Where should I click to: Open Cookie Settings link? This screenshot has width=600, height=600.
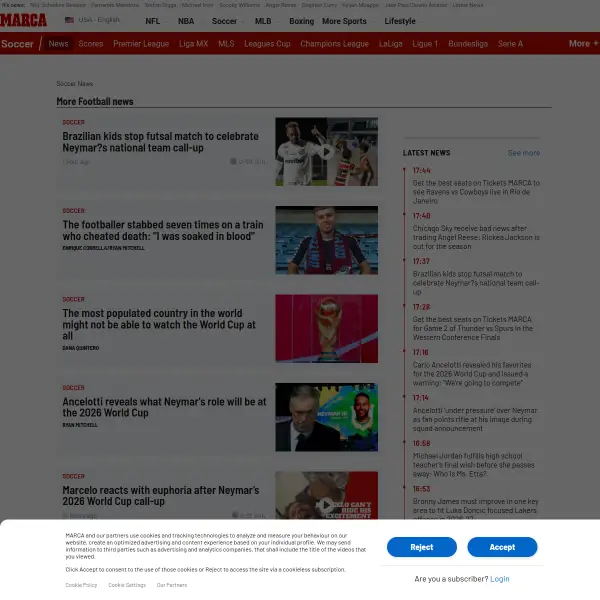pyautogui.click(x=127, y=585)
